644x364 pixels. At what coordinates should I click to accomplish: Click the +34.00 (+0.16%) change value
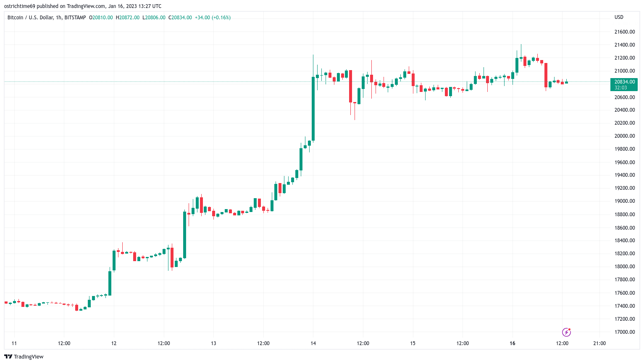coord(213,18)
